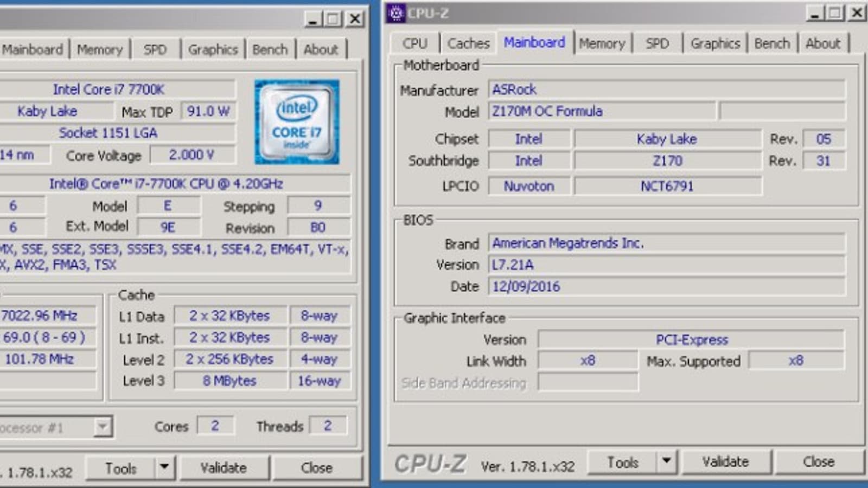Go to the Bench tab in the right window
This screenshot has width=868, height=488.
[x=772, y=43]
